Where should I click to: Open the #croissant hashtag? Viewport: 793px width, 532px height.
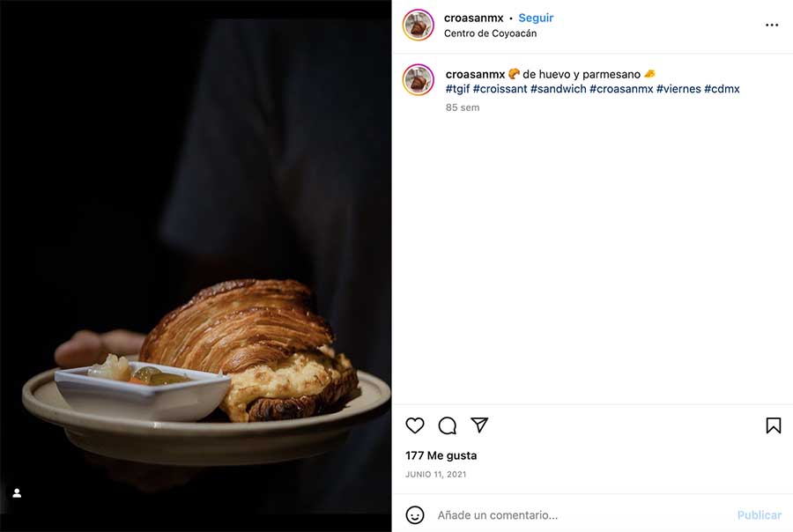coord(500,89)
